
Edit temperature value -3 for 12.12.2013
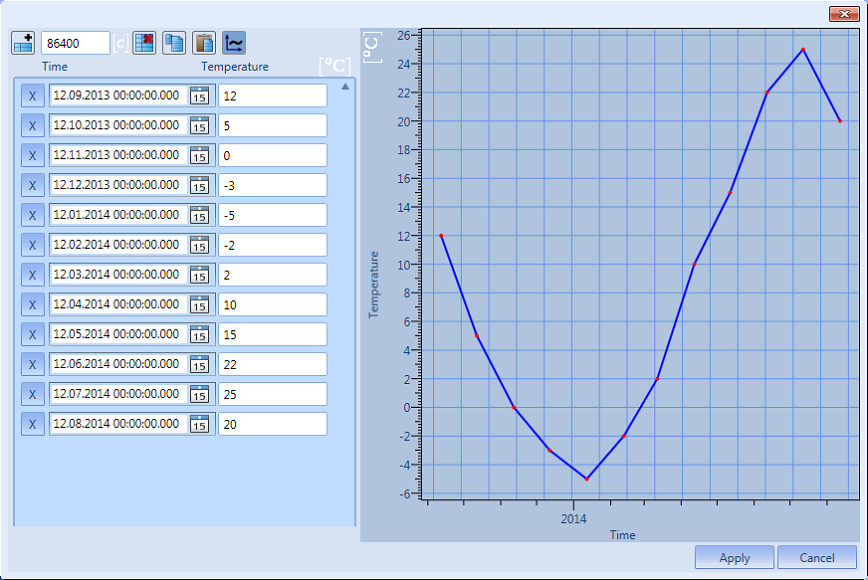coord(272,185)
